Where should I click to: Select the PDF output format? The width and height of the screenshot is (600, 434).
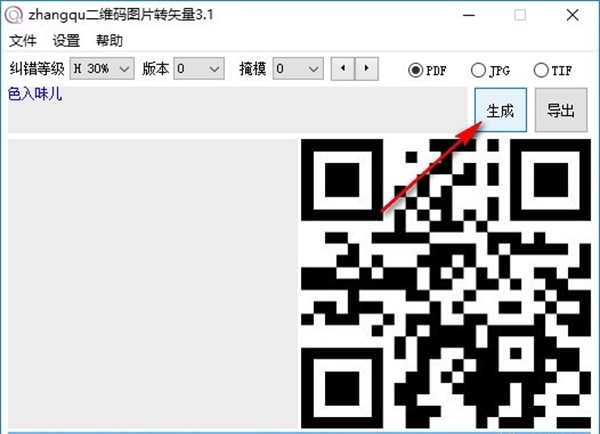click(x=427, y=70)
